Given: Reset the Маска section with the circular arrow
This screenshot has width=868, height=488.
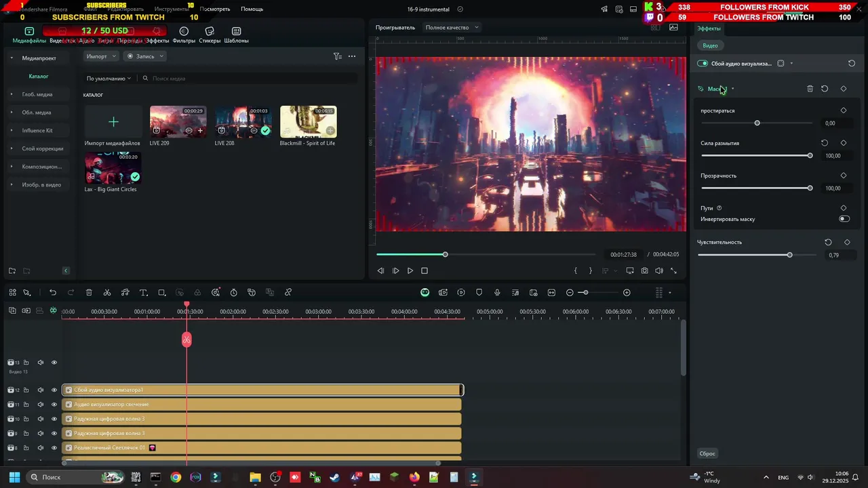Looking at the screenshot, I should pos(825,89).
